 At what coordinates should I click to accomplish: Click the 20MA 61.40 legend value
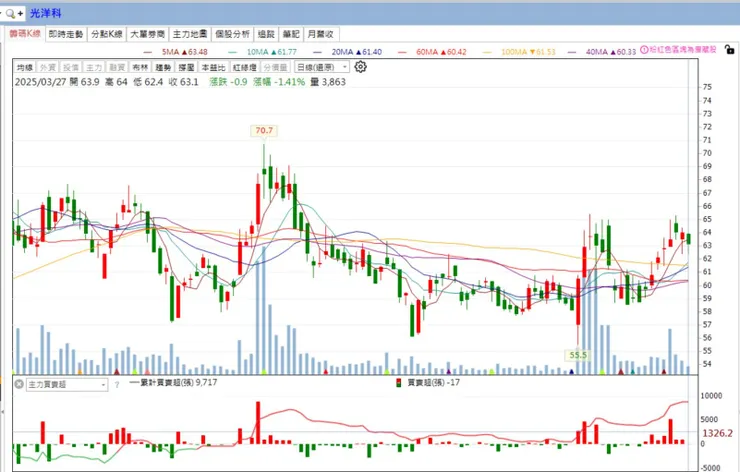tap(357, 52)
